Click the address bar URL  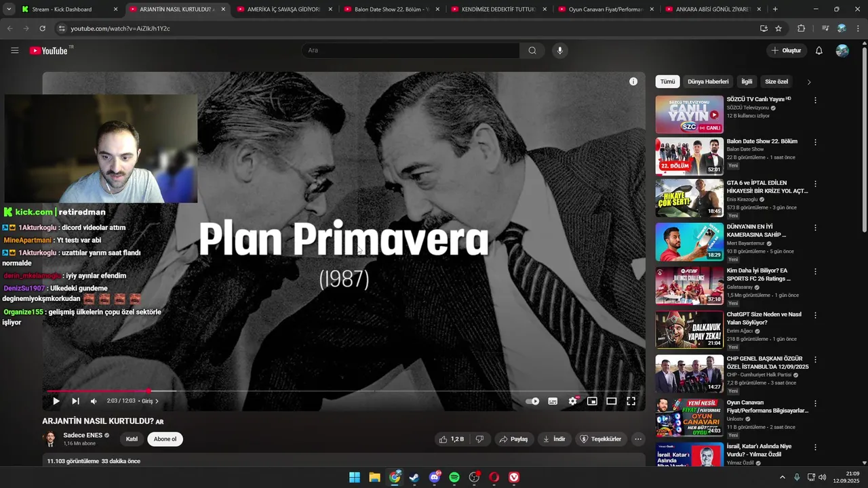120,28
